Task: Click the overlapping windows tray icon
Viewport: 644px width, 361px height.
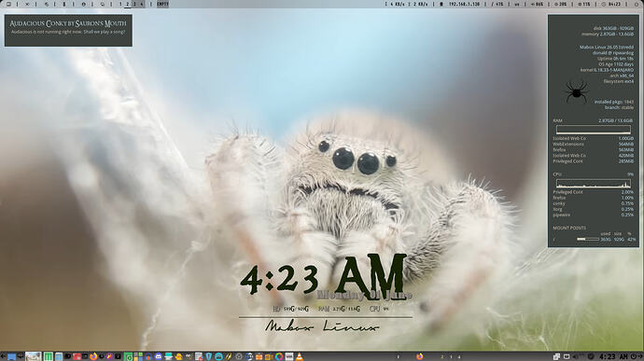Action: click(x=556, y=356)
